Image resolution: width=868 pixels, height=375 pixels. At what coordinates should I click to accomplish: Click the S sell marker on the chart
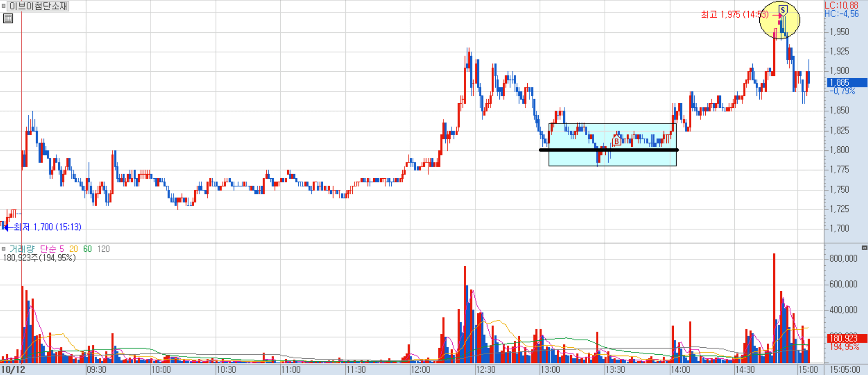click(x=782, y=10)
